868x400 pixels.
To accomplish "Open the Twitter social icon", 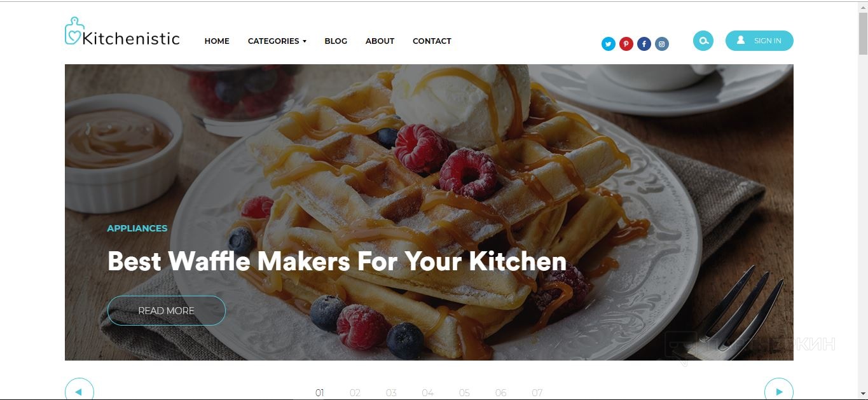I will (609, 44).
